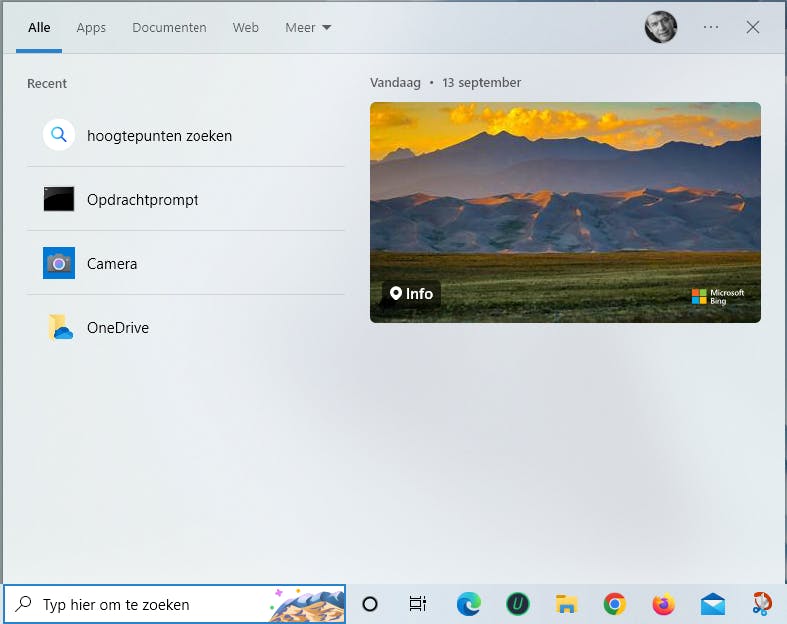Launch Firefox from the taskbar
The image size is (787, 624).
tap(664, 604)
